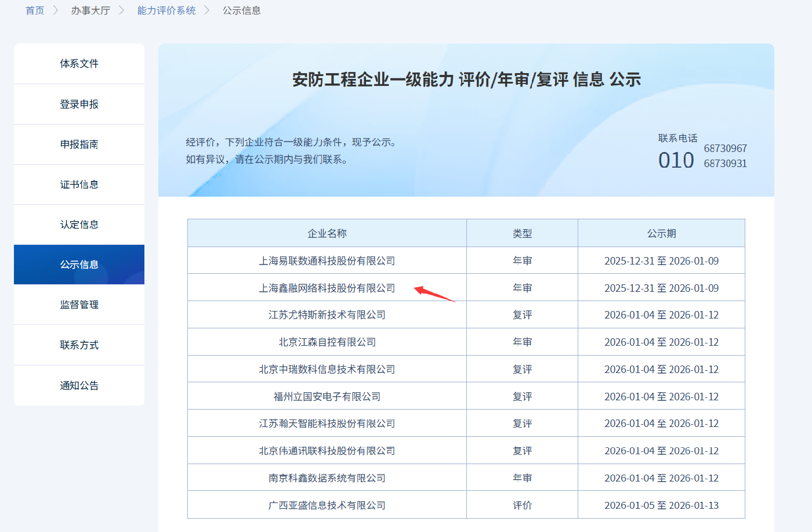Select 登录申报 from the sidebar navigation
This screenshot has width=812, height=532.
point(78,104)
